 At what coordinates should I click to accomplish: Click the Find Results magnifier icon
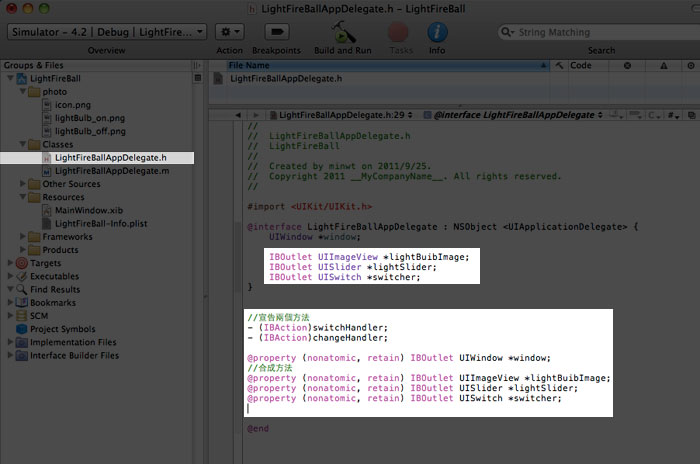(x=21, y=289)
